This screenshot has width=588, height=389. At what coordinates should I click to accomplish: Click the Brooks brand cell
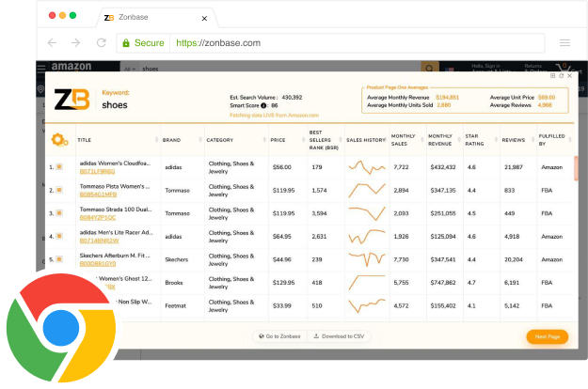point(174,283)
